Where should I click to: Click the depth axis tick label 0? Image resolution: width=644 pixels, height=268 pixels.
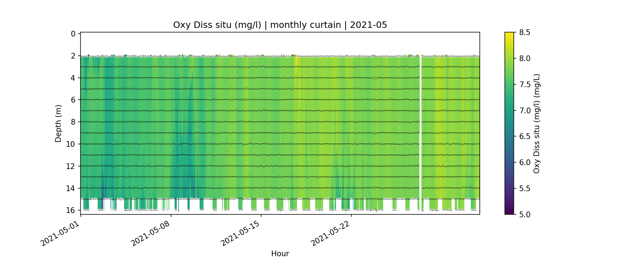(73, 34)
